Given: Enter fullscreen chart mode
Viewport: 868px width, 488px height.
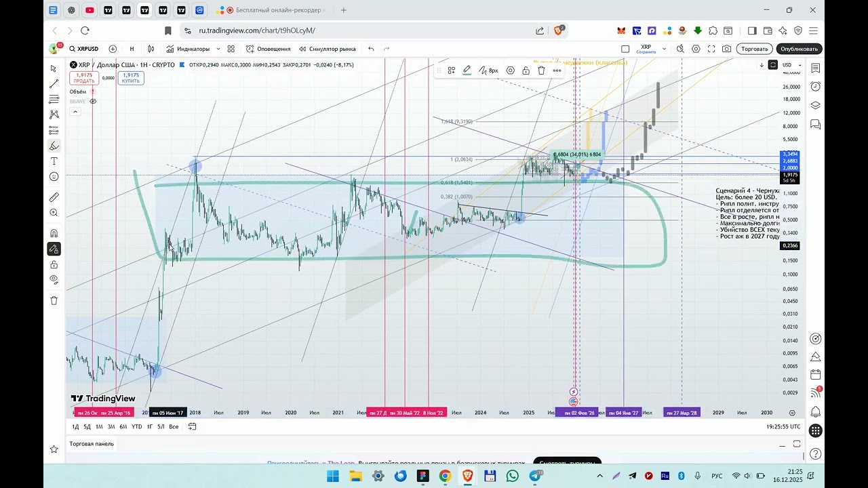Looking at the screenshot, I should tap(711, 49).
